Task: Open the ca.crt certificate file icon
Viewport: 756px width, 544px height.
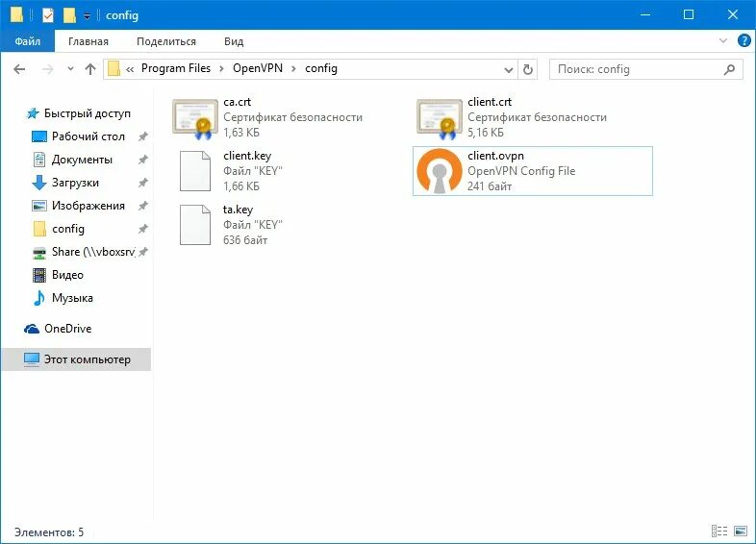Action: coord(195,118)
